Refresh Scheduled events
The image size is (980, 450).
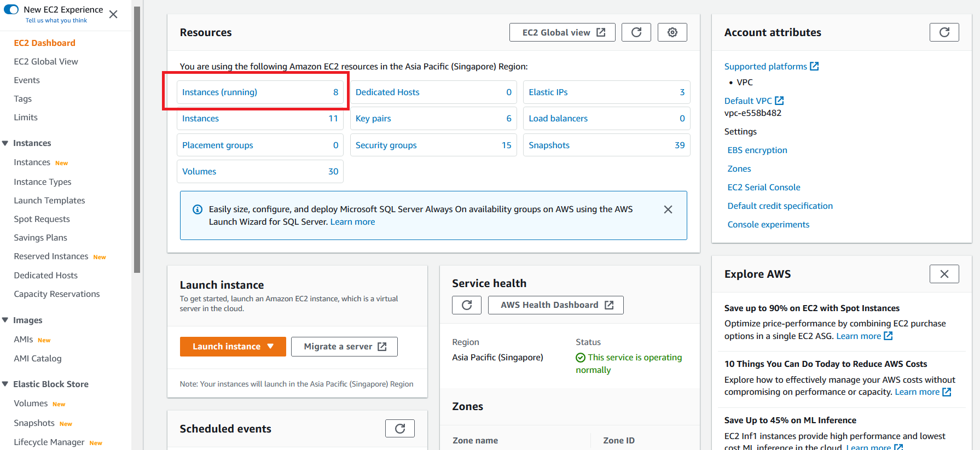(400, 429)
